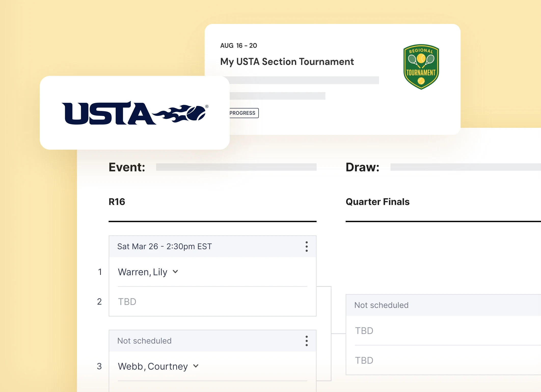541x392 pixels.
Task: Expand the Warren, Lily player dropdown
Action: click(x=175, y=272)
